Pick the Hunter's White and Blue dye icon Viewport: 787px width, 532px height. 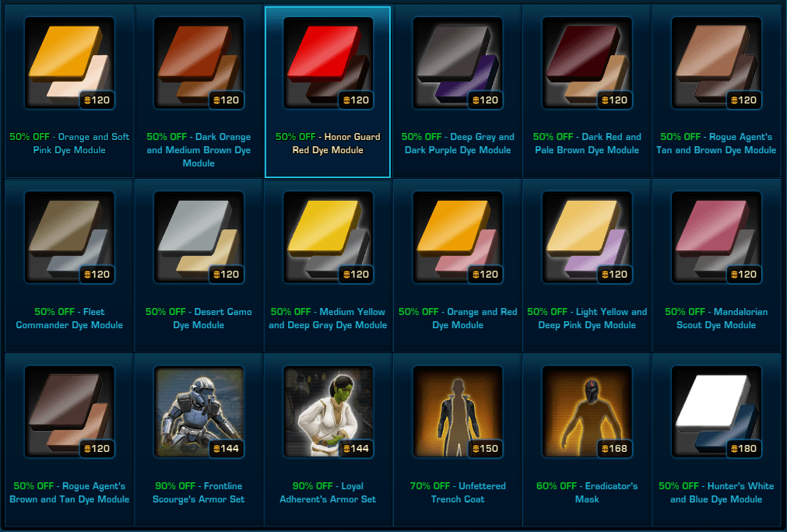(716, 411)
